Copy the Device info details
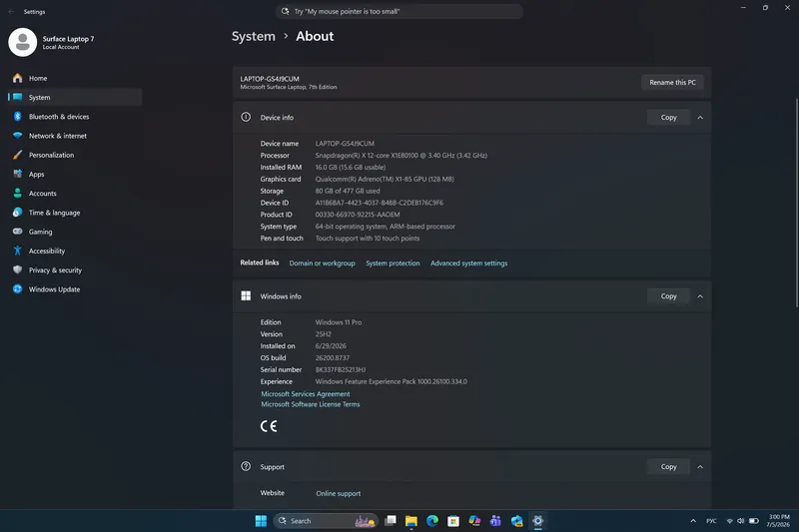Screen dimensions: 799x532 pyautogui.click(x=668, y=118)
